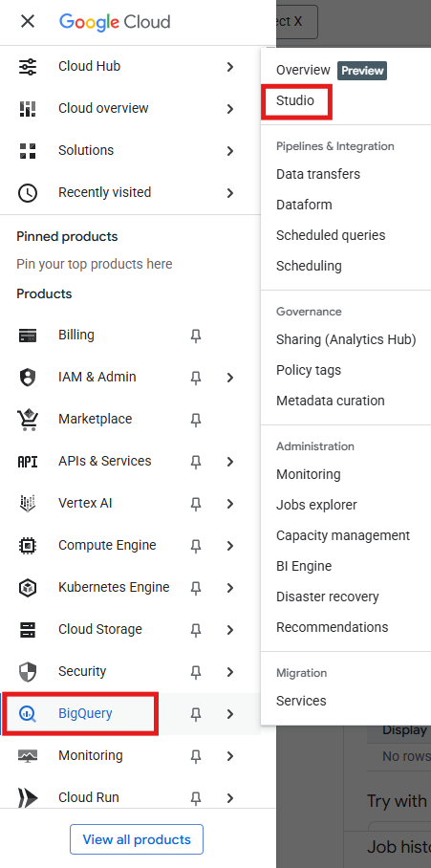
Task: Expand the Recently visited submenu chevron
Action: coord(230,193)
